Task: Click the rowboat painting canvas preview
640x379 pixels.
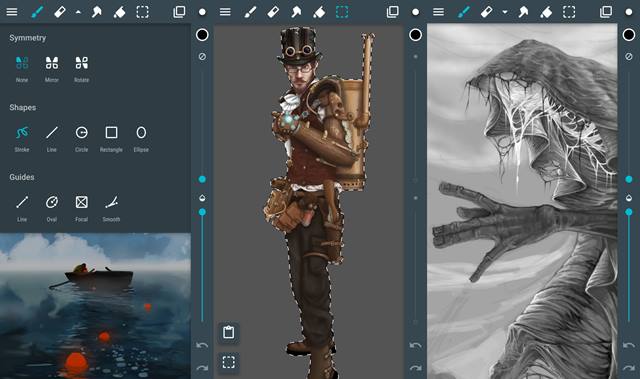Action: click(95, 306)
